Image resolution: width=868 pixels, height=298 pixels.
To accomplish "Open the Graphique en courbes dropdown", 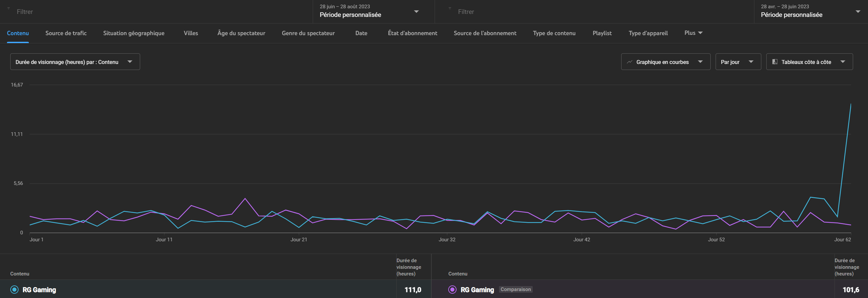I will (x=666, y=62).
